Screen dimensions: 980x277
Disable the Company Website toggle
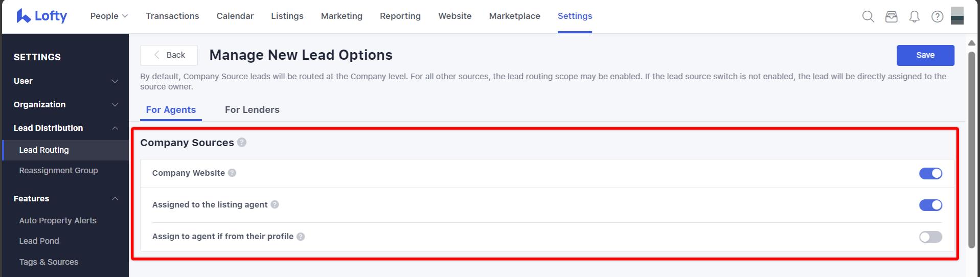930,174
